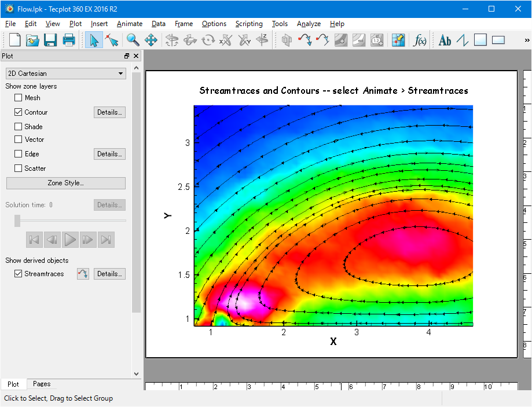532x407 pixels.
Task: Uncheck the Streamtraces checkbox
Action: pos(19,274)
